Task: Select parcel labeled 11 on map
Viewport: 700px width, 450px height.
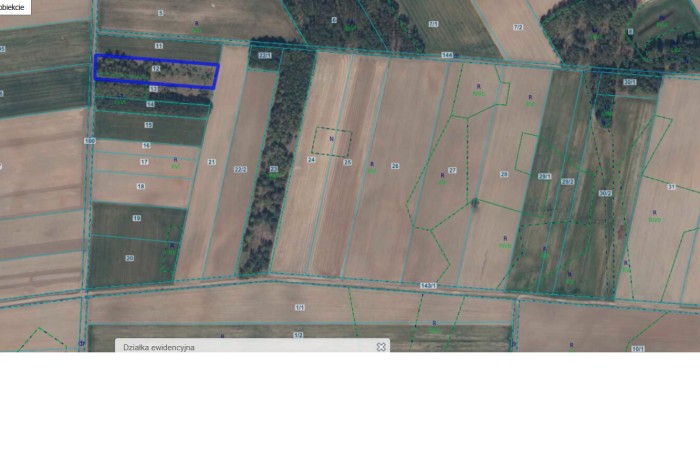Action: [x=158, y=46]
